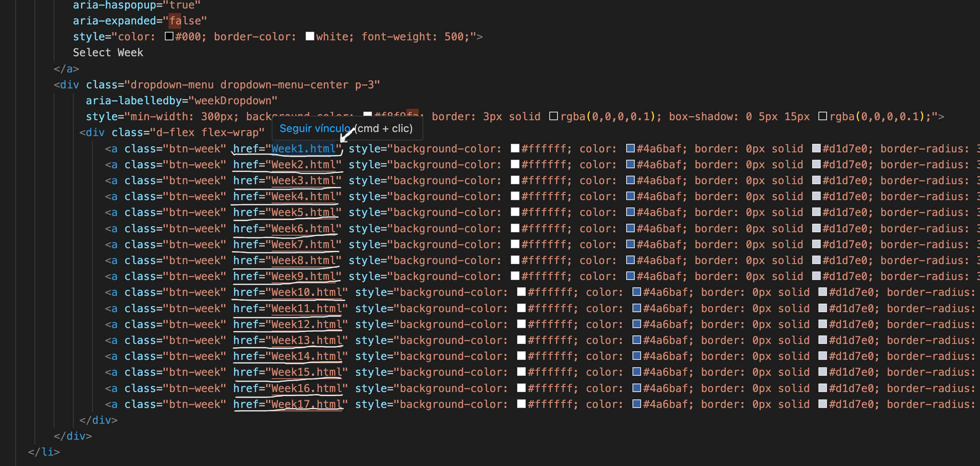Click class="btn-week" on the Week16 line
The height and width of the screenshot is (466, 980).
point(175,389)
